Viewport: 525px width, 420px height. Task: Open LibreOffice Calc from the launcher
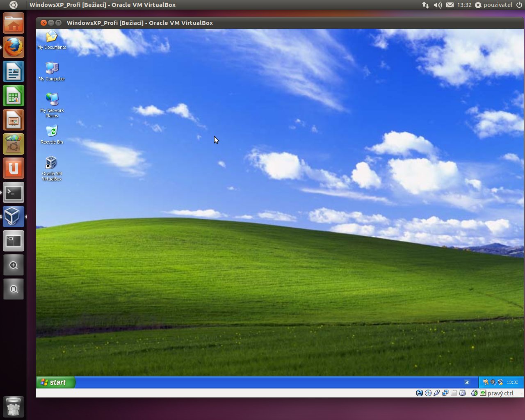click(14, 96)
